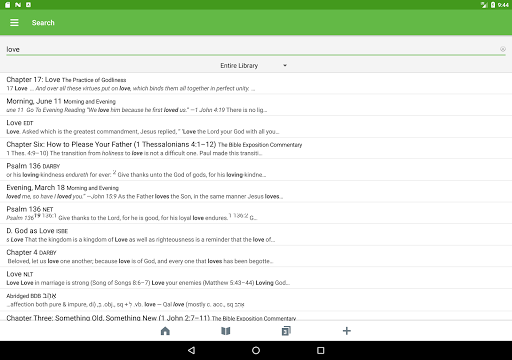This screenshot has width=512, height=360.
Task: Click the dropdown arrow beside Entire Library
Action: coord(285,66)
